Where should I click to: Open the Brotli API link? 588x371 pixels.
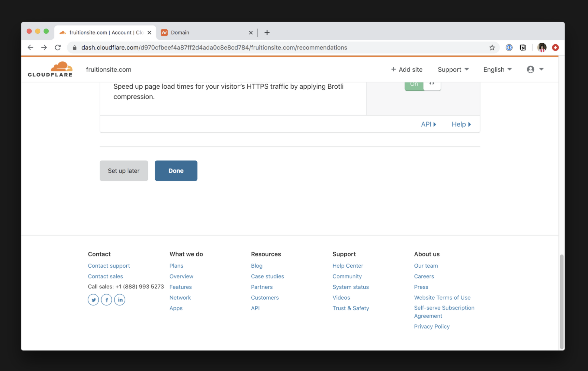click(428, 124)
